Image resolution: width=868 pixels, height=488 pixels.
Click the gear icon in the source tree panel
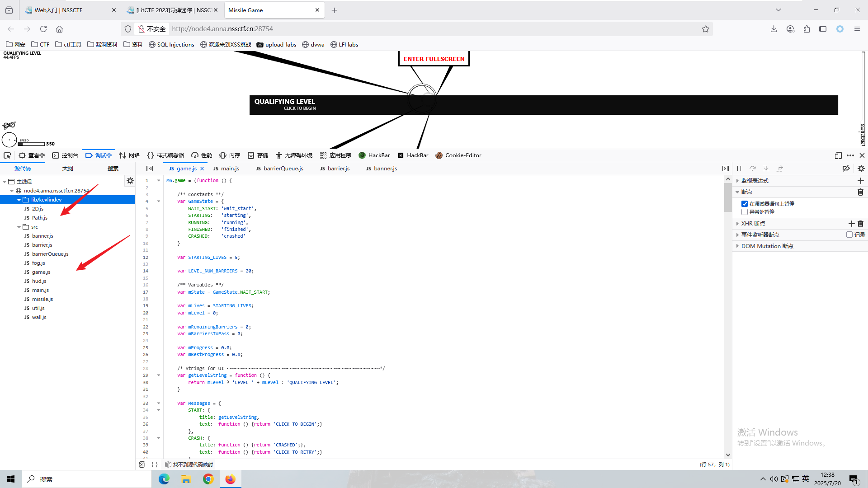pos(130,181)
